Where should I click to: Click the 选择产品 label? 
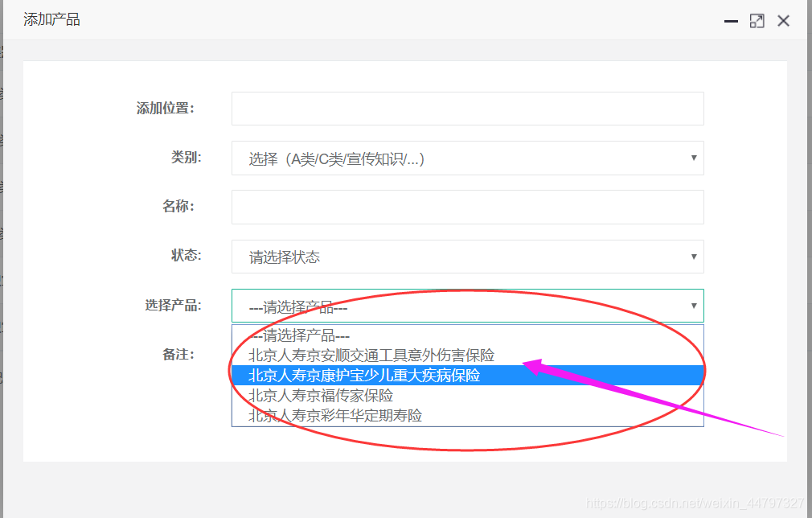(173, 305)
